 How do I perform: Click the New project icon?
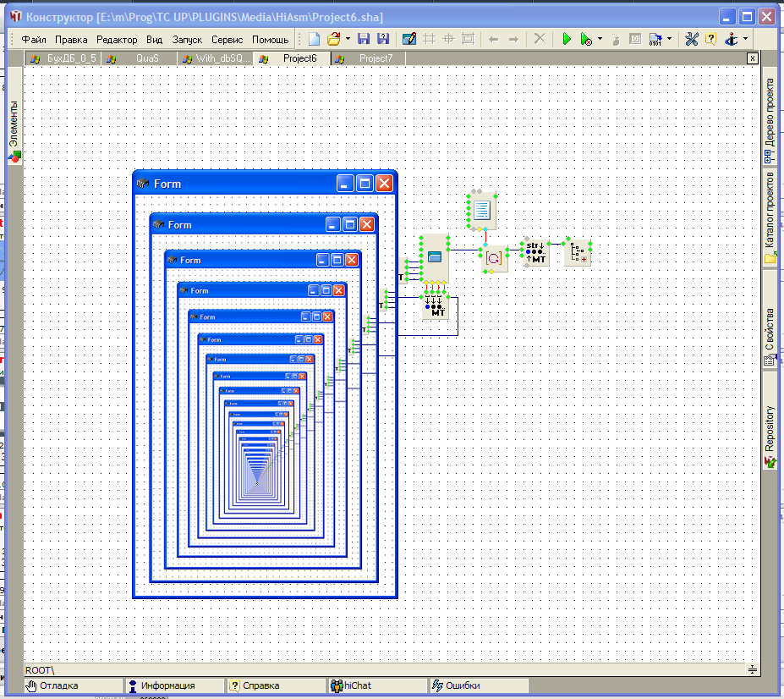pyautogui.click(x=314, y=39)
